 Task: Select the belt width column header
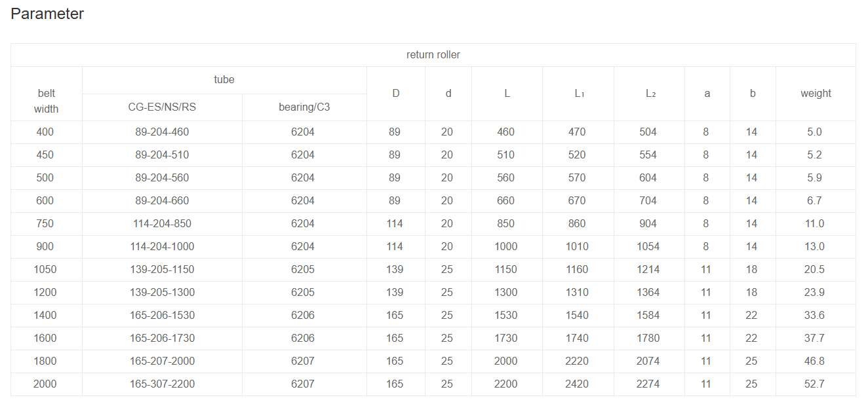click(46, 101)
